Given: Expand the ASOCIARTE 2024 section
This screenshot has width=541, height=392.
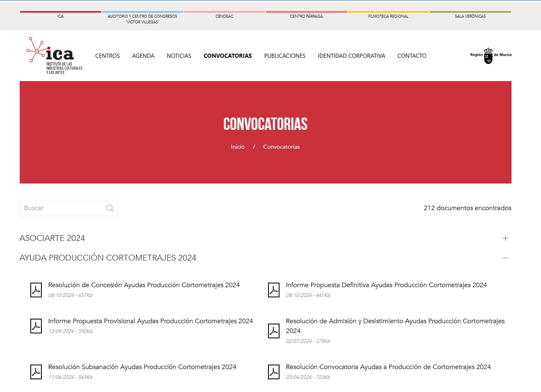Looking at the screenshot, I should (x=505, y=238).
